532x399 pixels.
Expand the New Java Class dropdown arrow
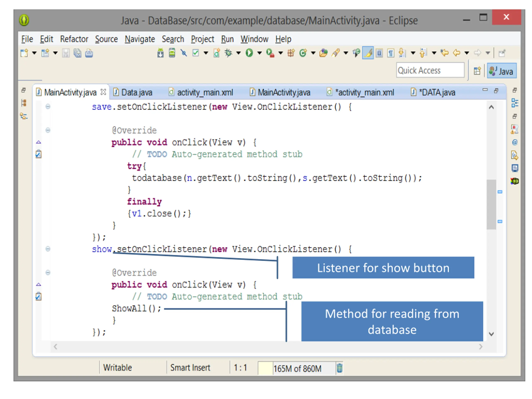313,53
